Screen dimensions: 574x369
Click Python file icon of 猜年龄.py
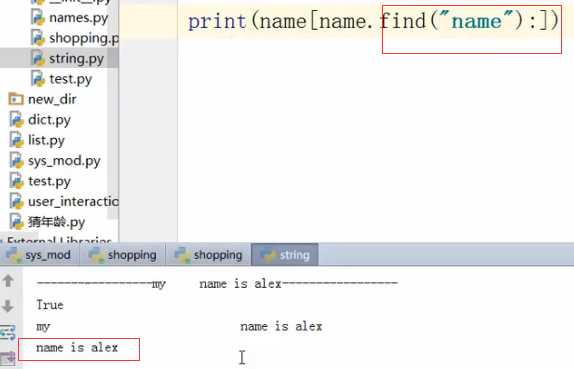click(16, 221)
